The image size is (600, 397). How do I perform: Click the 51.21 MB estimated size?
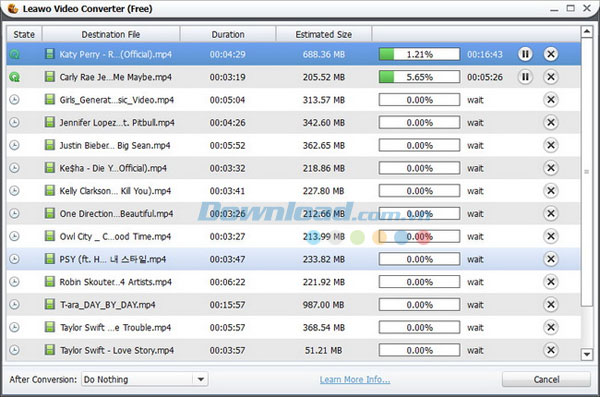[323, 350]
